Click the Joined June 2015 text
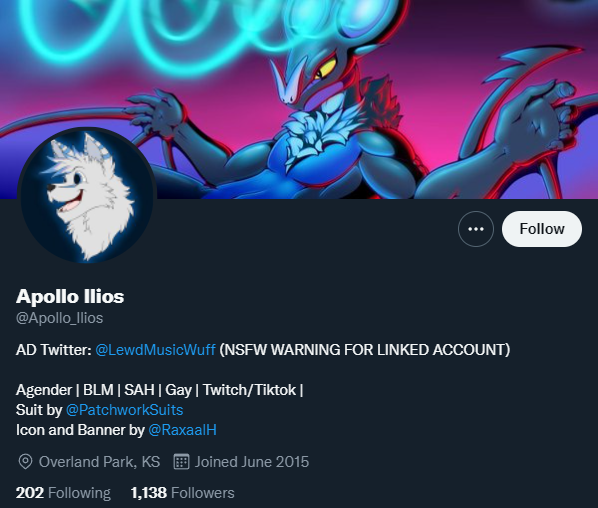This screenshot has width=598, height=508. click(252, 462)
